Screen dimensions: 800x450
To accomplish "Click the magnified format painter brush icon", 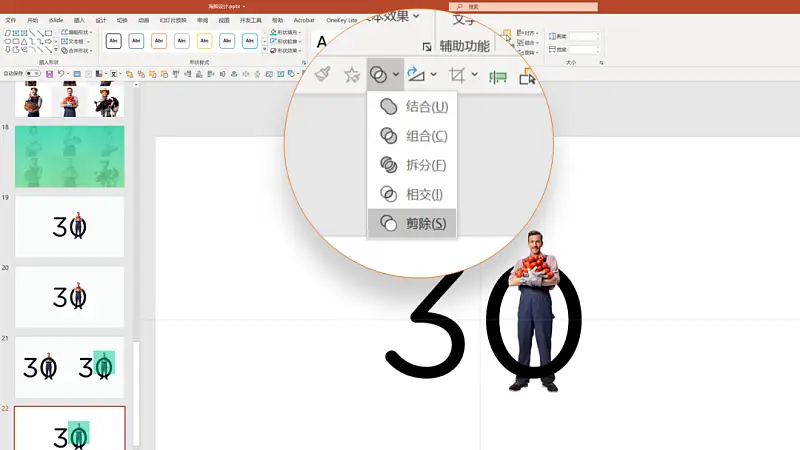I will pyautogui.click(x=322, y=74).
